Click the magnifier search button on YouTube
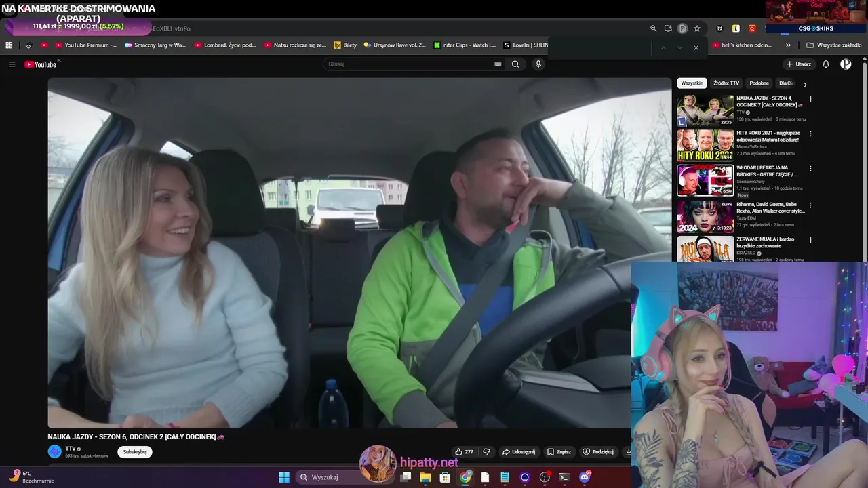The width and height of the screenshot is (868, 488). point(515,64)
